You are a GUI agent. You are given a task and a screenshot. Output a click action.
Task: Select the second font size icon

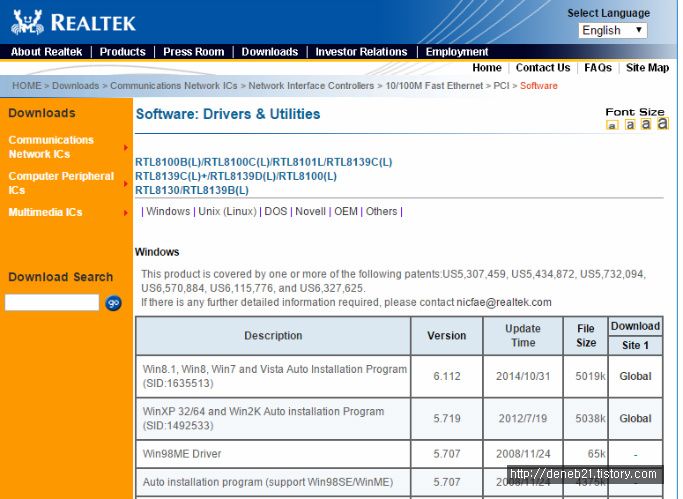click(630, 125)
